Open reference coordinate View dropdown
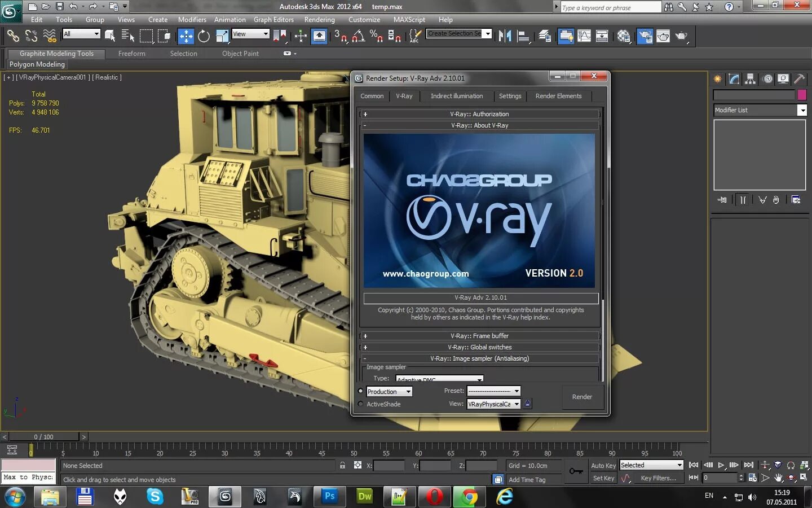 click(250, 34)
